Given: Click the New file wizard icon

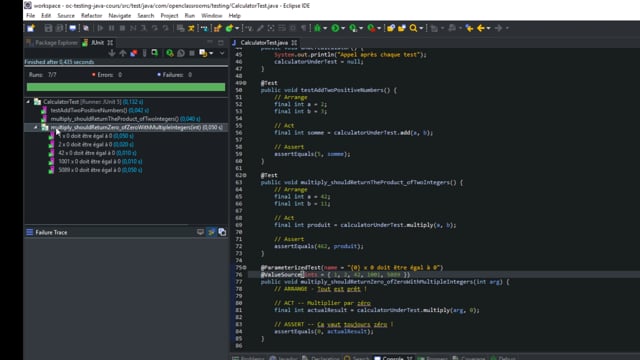Looking at the screenshot, I should pyautogui.click(x=31, y=28).
